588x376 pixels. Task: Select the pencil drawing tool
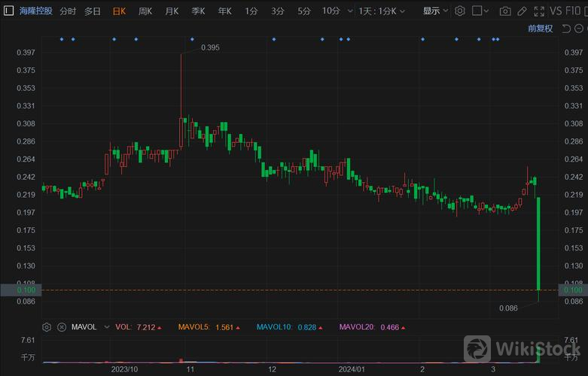[x=522, y=11]
